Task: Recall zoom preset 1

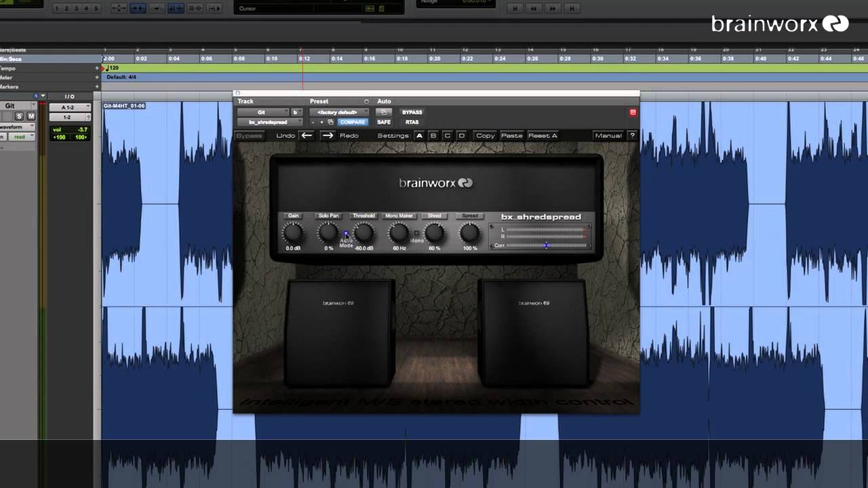Action: (56, 8)
